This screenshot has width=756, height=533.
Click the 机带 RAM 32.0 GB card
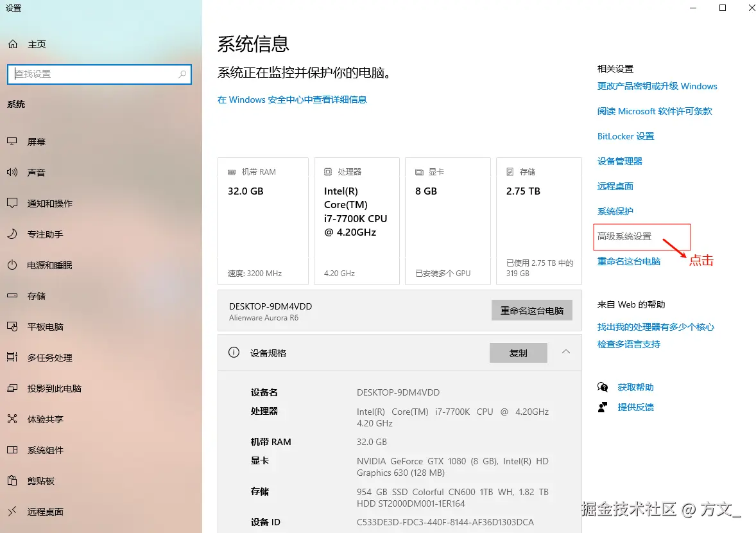click(x=263, y=221)
